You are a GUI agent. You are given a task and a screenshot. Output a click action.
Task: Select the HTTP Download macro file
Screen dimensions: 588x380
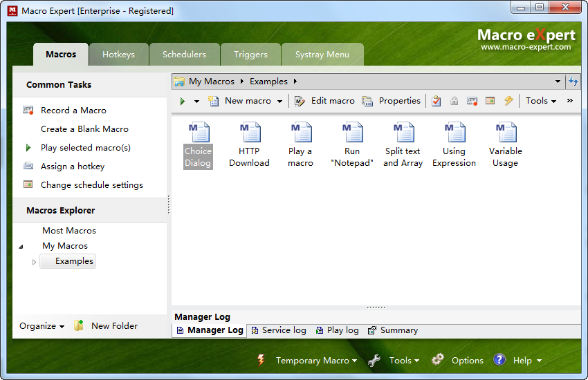click(x=249, y=144)
